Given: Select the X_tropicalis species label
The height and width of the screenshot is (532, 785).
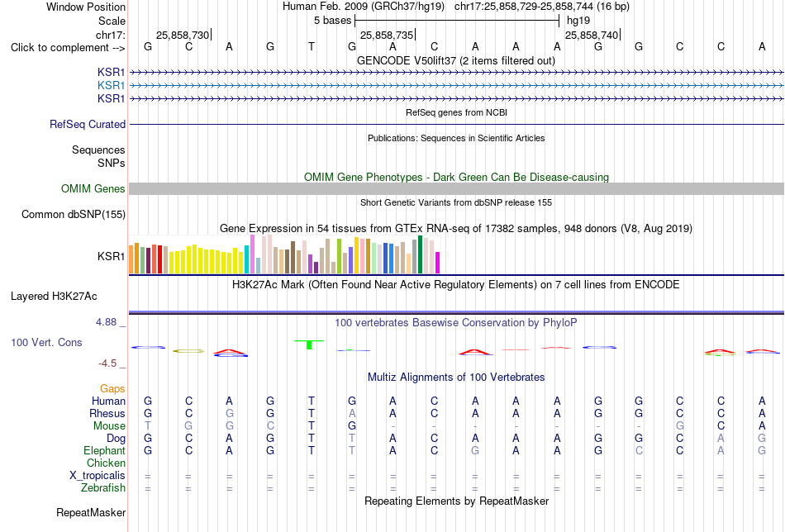Looking at the screenshot, I should tap(98, 476).
